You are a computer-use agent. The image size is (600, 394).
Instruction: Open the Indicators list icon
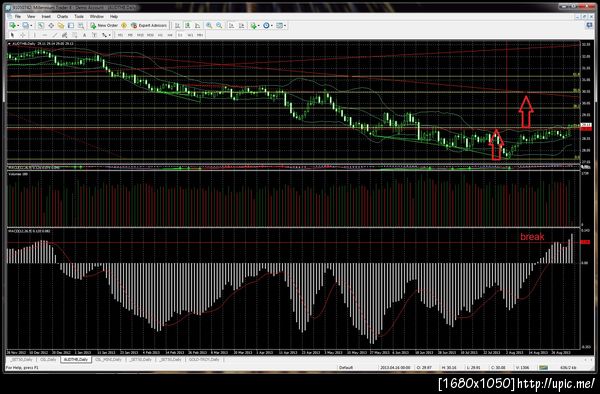click(x=253, y=25)
